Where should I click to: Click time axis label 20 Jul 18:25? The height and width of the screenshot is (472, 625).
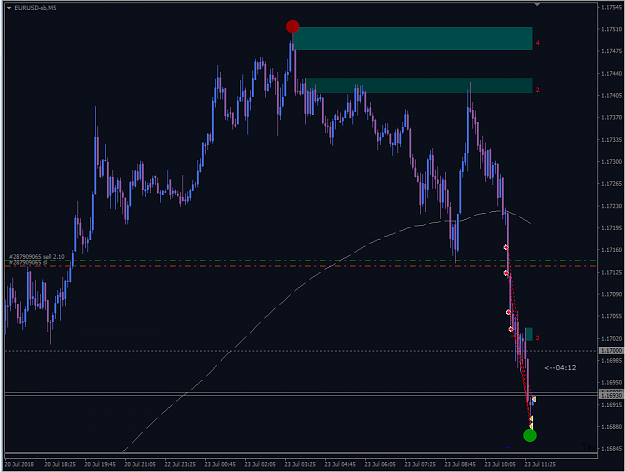[60, 464]
